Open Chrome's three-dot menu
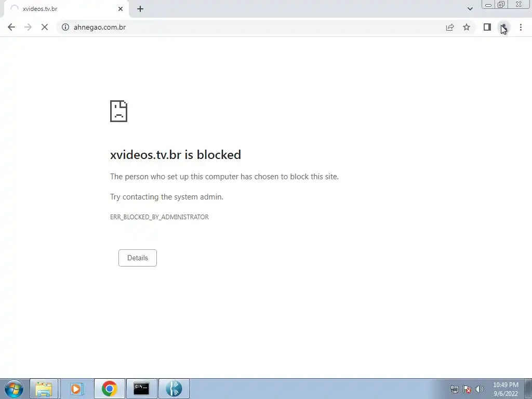This screenshot has width=532, height=399. click(521, 27)
